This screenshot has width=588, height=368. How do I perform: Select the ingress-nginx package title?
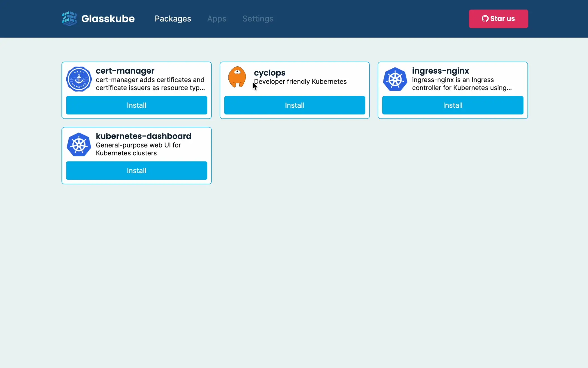[x=440, y=71]
